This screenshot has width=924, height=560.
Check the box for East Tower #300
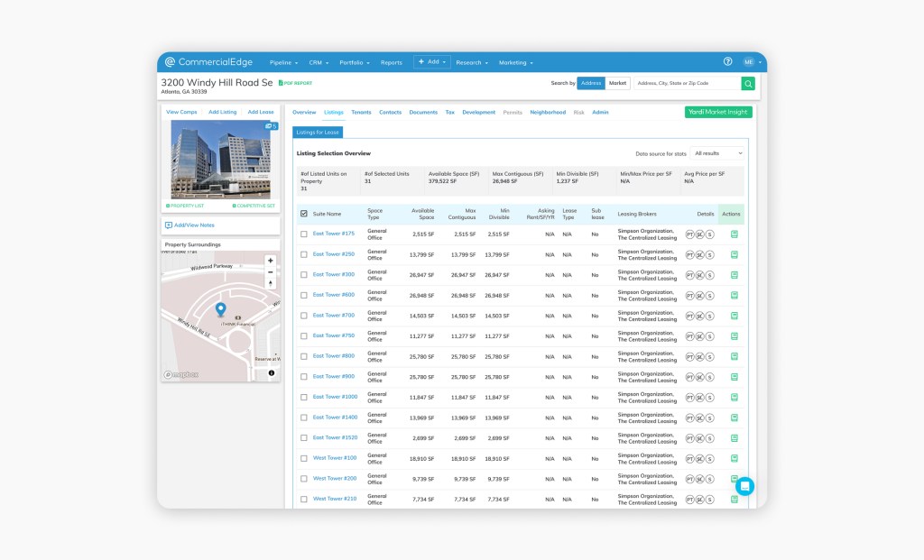point(303,275)
